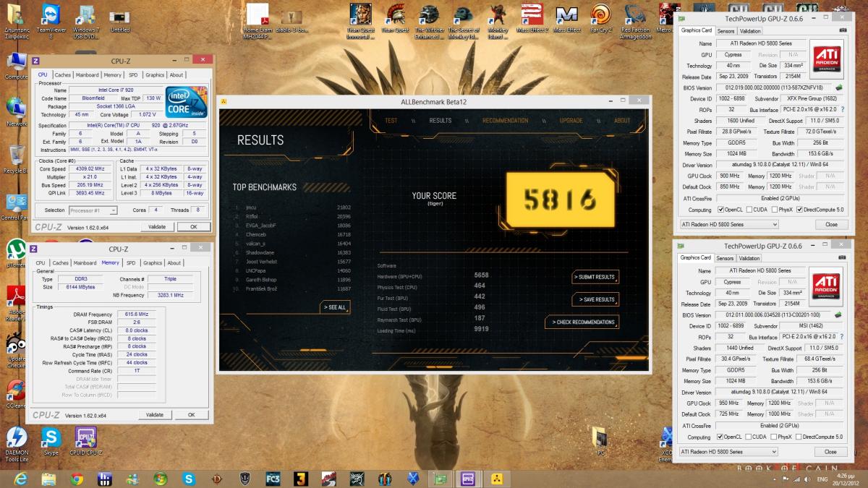Open Google Chrome from the taskbar
Image resolution: width=868 pixels, height=488 pixels.
[77, 478]
